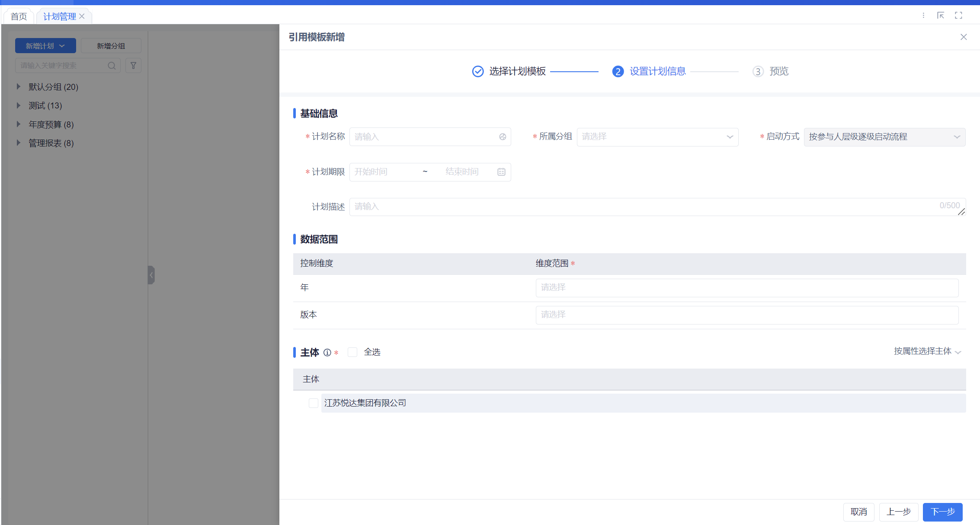The width and height of the screenshot is (980, 525).
Task: Click the globe icon in 计划名称 field
Action: pos(503,137)
